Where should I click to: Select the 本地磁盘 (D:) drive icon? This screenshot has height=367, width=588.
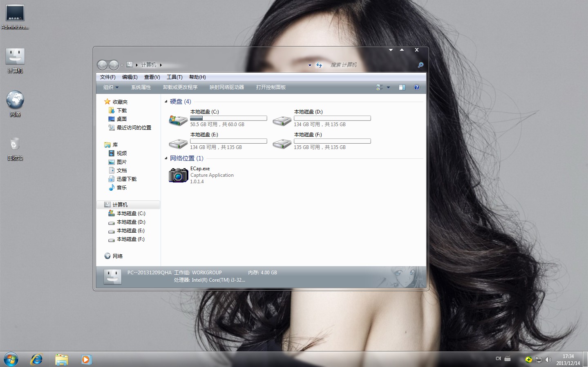pos(282,120)
